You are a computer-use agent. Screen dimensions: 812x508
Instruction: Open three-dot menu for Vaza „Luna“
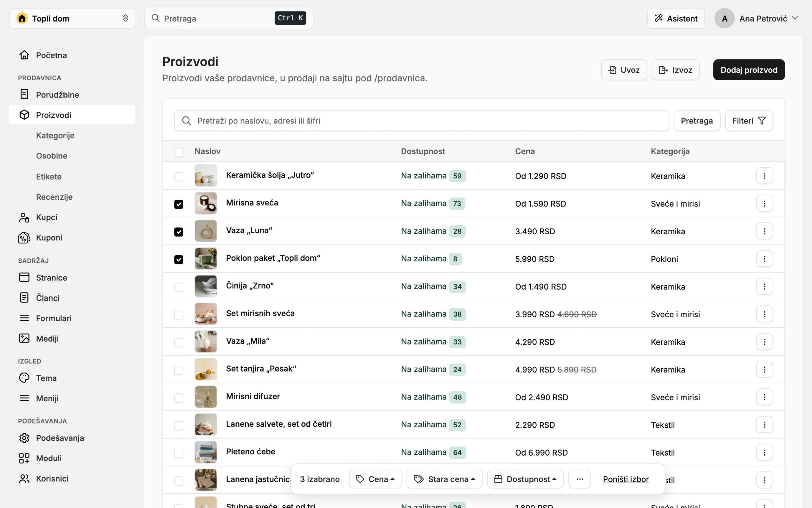point(764,231)
